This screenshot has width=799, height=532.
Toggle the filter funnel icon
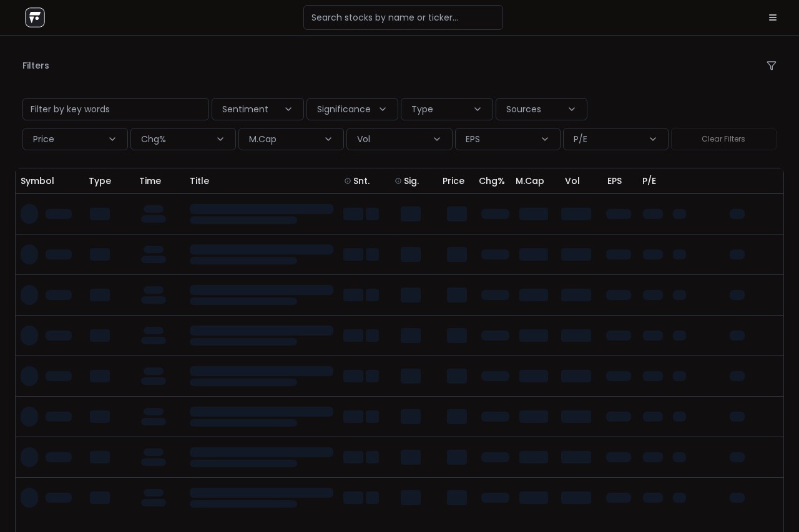tap(772, 65)
